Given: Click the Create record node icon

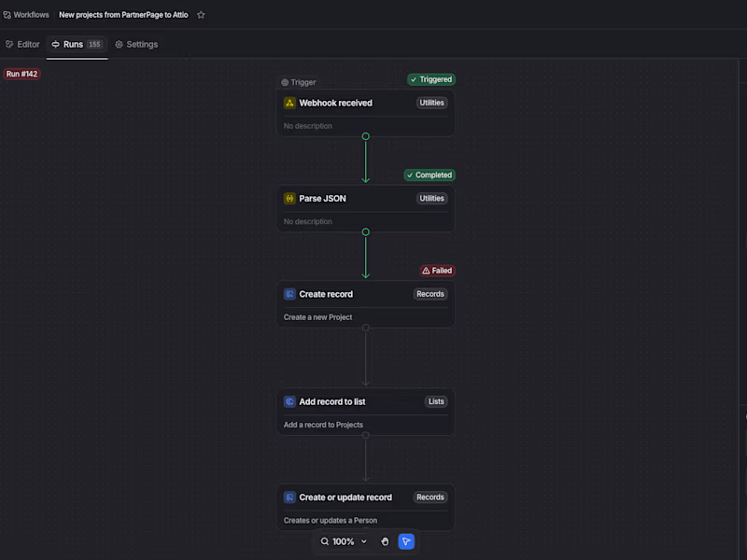Looking at the screenshot, I should tap(289, 294).
